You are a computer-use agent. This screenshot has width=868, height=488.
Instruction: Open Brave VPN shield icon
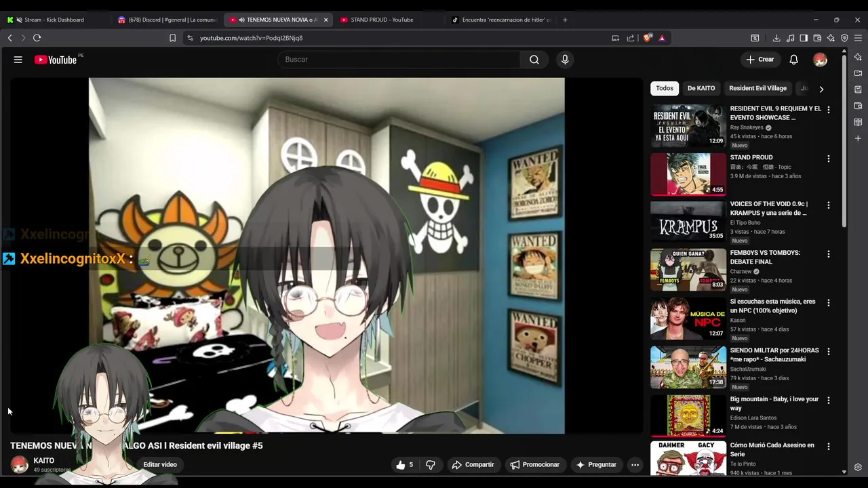pos(844,38)
